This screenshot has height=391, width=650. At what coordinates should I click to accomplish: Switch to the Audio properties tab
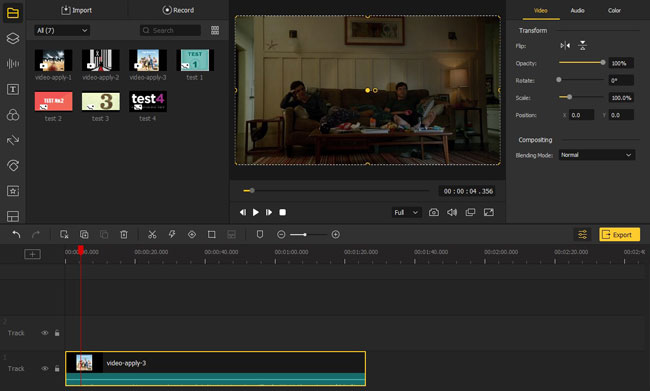[x=577, y=10]
